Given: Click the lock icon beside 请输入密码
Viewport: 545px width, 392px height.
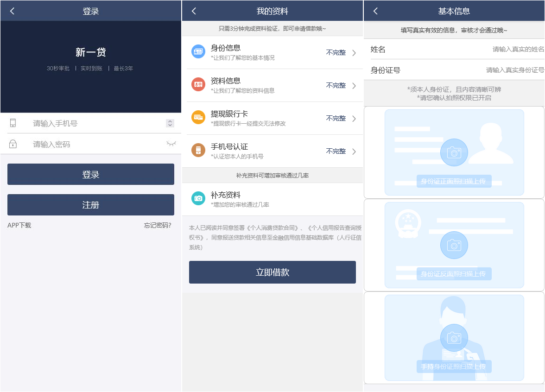Looking at the screenshot, I should click(13, 144).
